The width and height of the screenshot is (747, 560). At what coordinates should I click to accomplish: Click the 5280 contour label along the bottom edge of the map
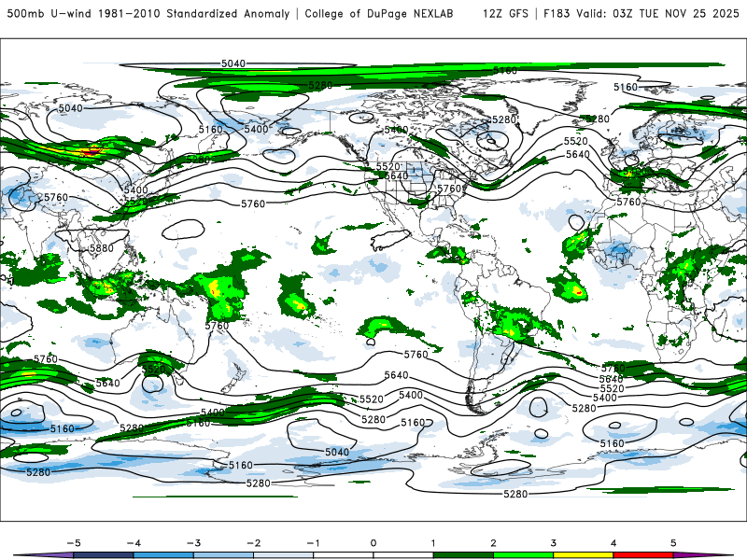pos(515,494)
